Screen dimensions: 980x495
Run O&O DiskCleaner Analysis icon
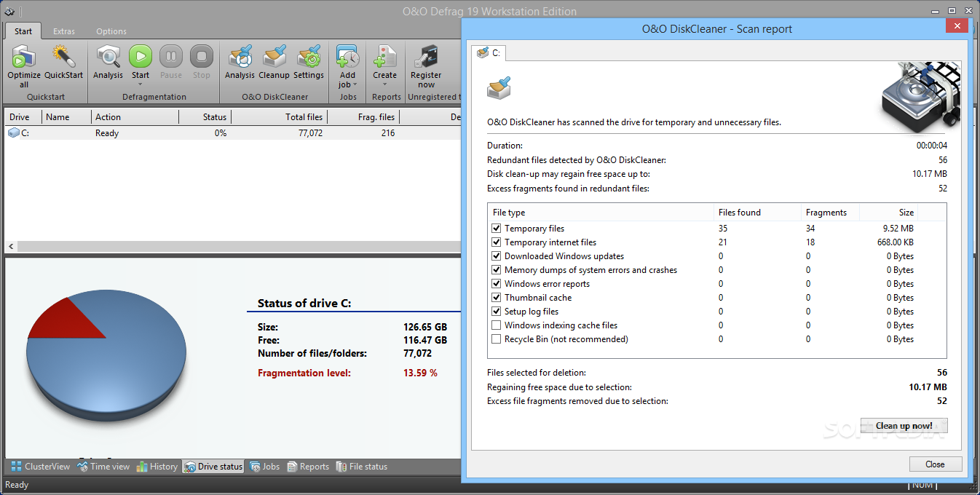pyautogui.click(x=240, y=57)
